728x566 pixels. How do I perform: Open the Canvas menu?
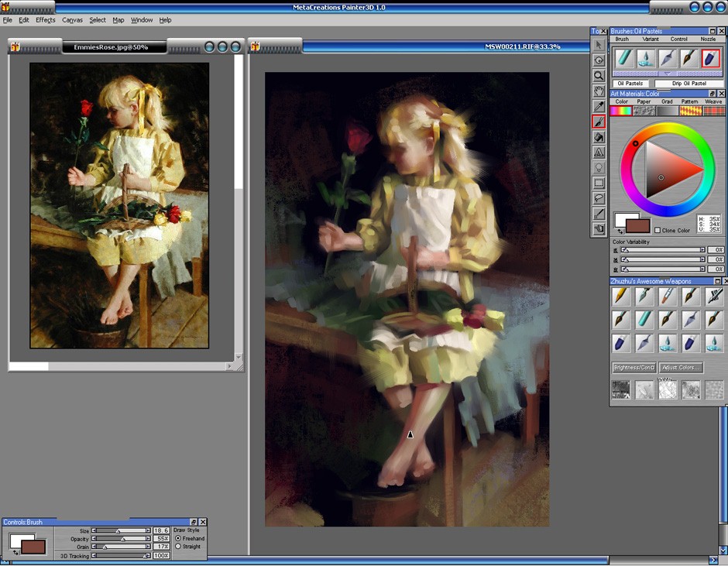click(73, 20)
